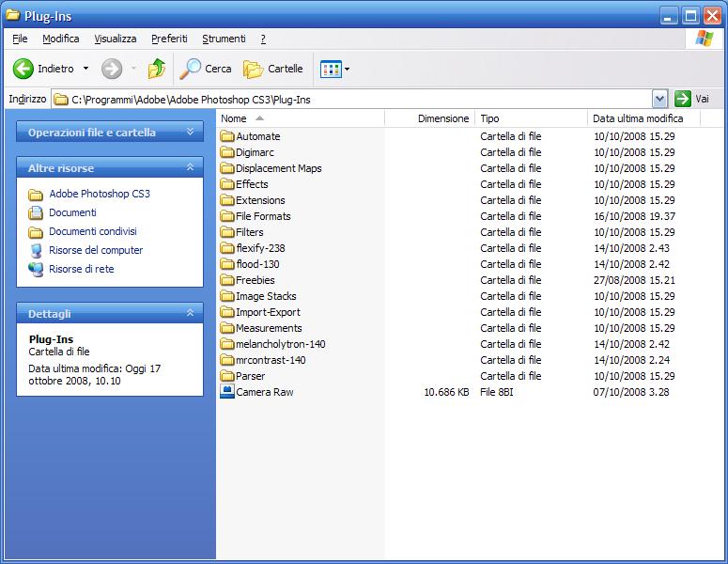
Task: Click the 16/10/2008 19.37 date cell
Action: point(634,216)
